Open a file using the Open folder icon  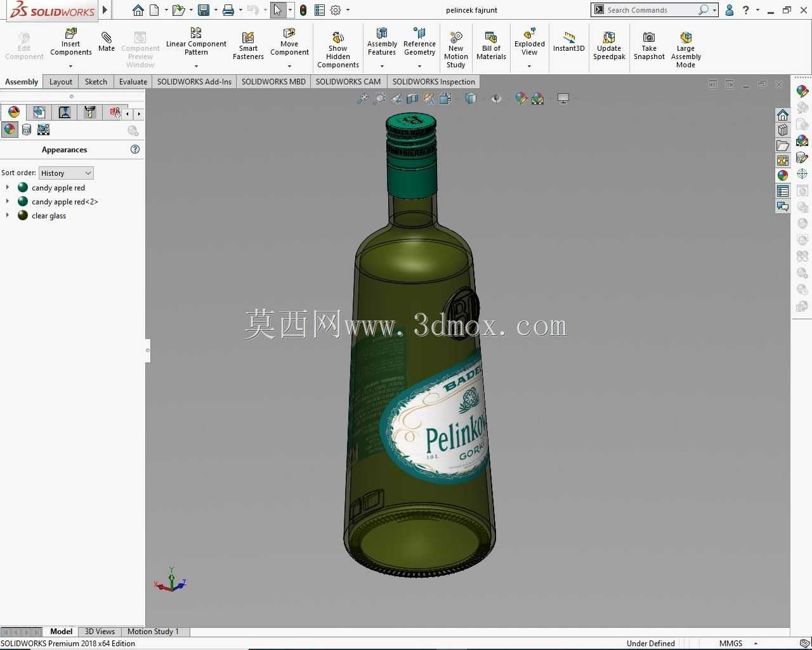[178, 10]
